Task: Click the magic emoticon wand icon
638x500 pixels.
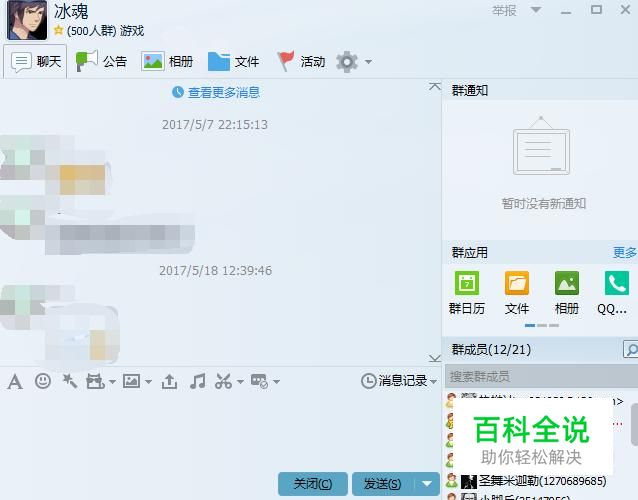Action: pyautogui.click(x=70, y=381)
